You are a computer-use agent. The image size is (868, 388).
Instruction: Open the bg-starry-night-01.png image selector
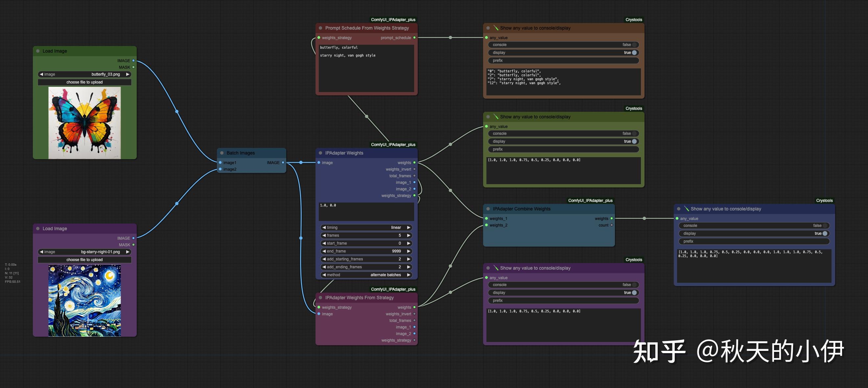pyautogui.click(x=84, y=252)
